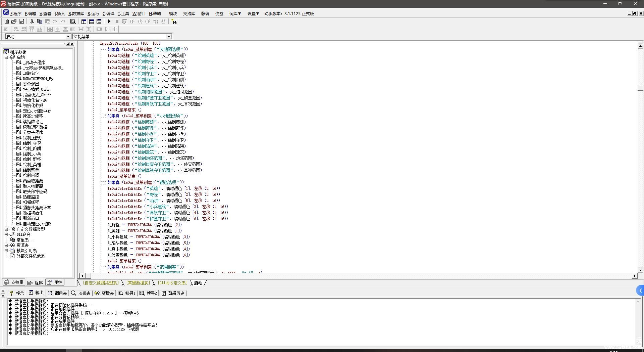Image resolution: width=644 pixels, height=352 pixels.
Task: Click the Paste clipboard icon
Action: pyautogui.click(x=47, y=21)
